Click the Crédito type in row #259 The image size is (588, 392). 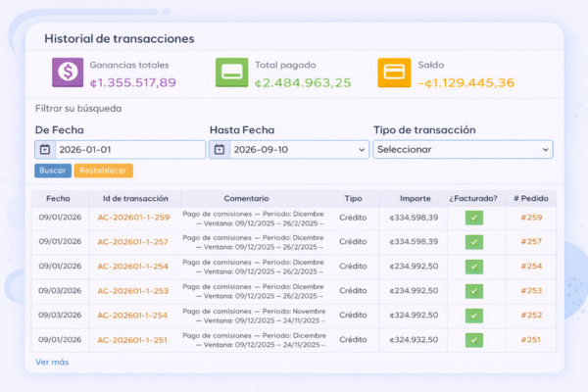point(353,218)
